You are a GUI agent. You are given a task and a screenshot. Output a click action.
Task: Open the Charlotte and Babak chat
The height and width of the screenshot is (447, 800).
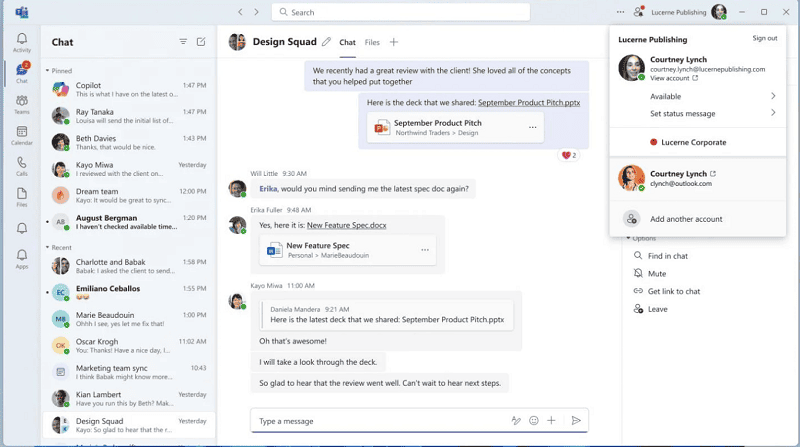point(129,266)
